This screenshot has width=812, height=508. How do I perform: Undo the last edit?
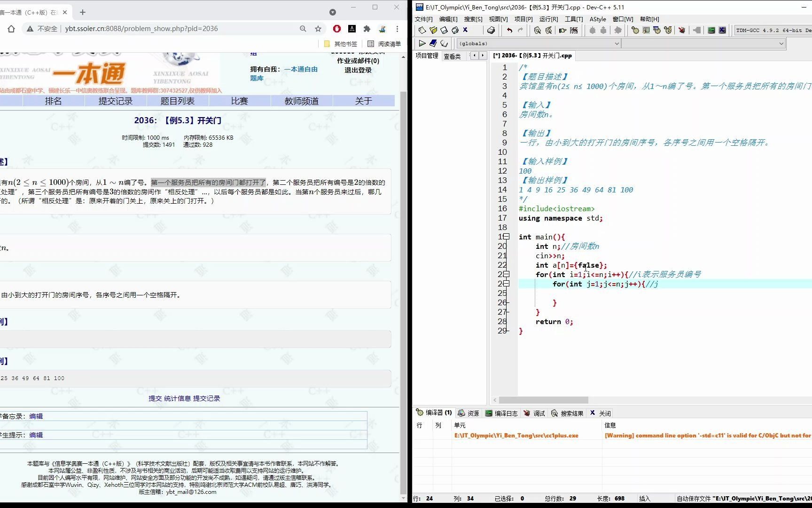(x=509, y=30)
